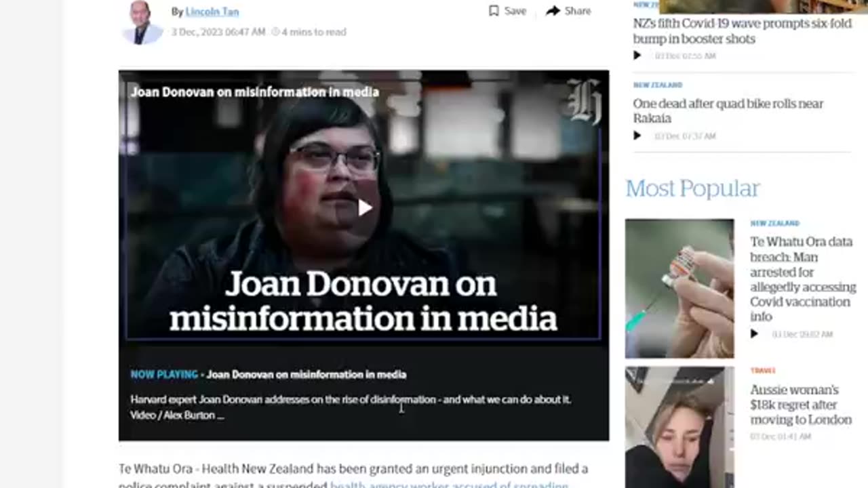Click the Save label
Image resolution: width=868 pixels, height=488 pixels.
coord(515,11)
